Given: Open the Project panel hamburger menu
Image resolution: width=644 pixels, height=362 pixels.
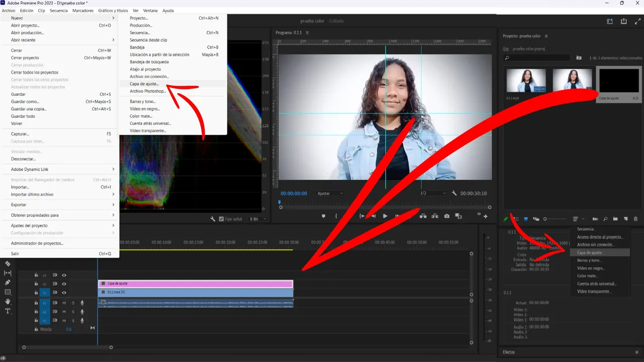Looking at the screenshot, I should [546, 36].
